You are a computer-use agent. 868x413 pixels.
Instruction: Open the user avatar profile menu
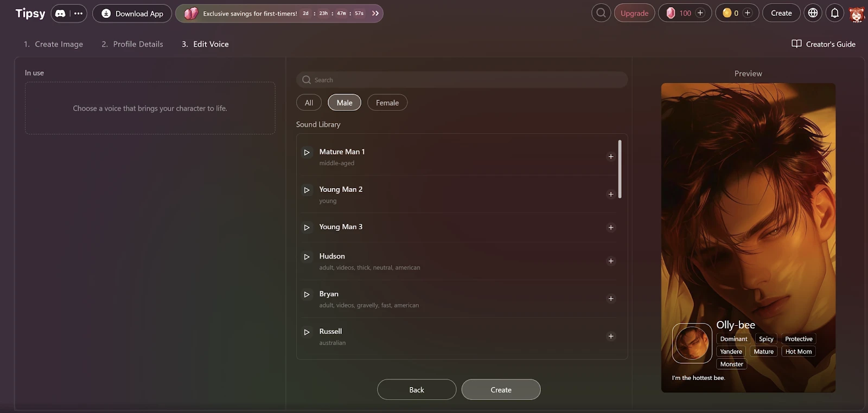[857, 14]
